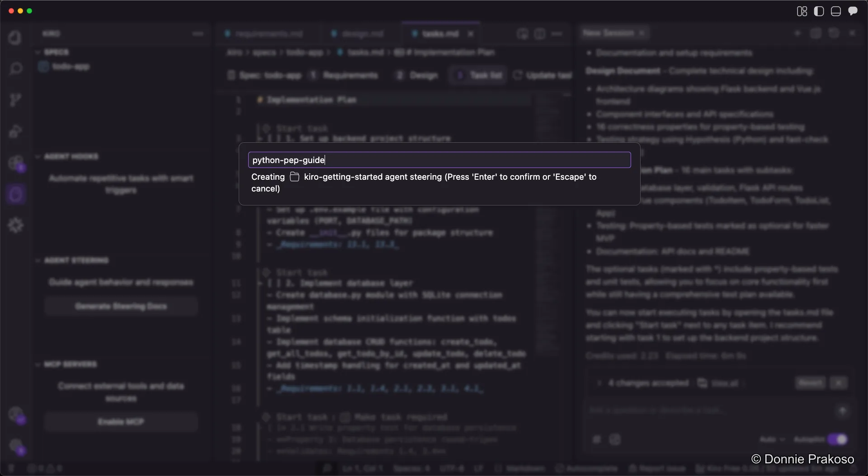Screen dimensions: 868x476
Task: Click the python-pep-guide input field
Action: pyautogui.click(x=439, y=160)
